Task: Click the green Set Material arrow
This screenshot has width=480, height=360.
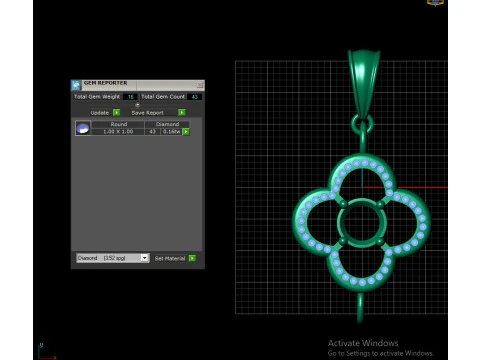Action: click(192, 258)
